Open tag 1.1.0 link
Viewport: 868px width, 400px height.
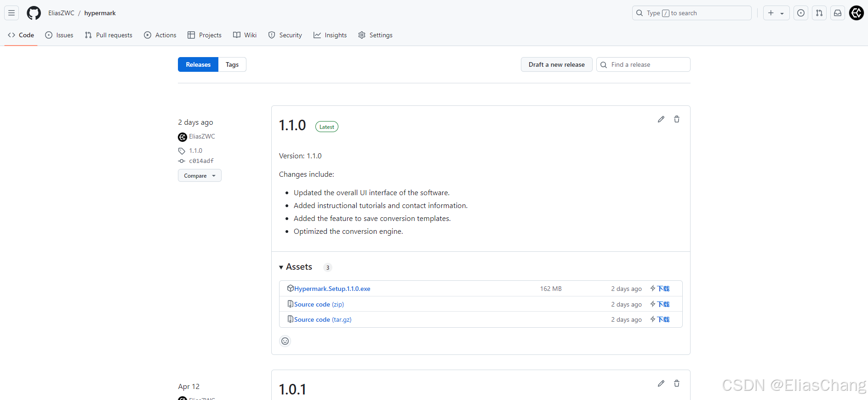coord(195,151)
